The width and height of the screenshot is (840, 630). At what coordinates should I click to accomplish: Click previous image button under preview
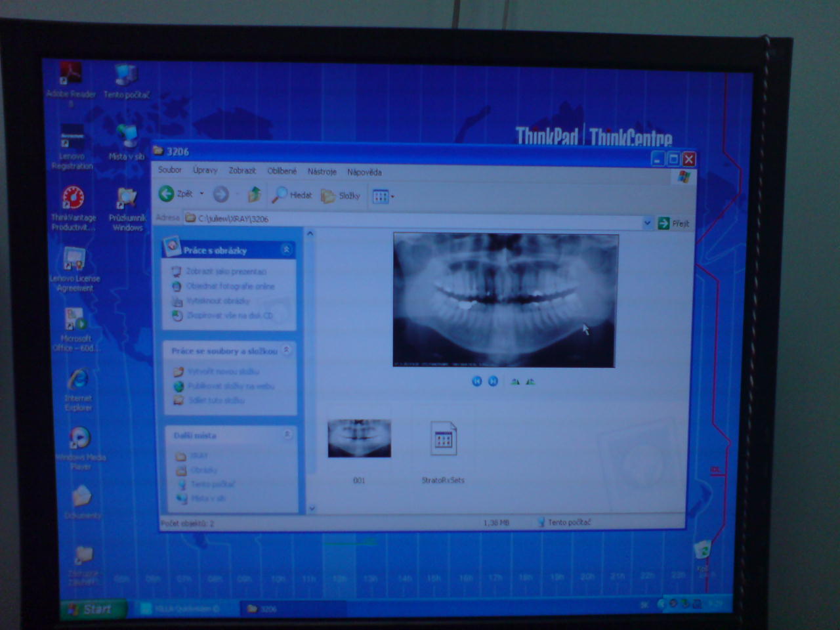click(x=477, y=381)
